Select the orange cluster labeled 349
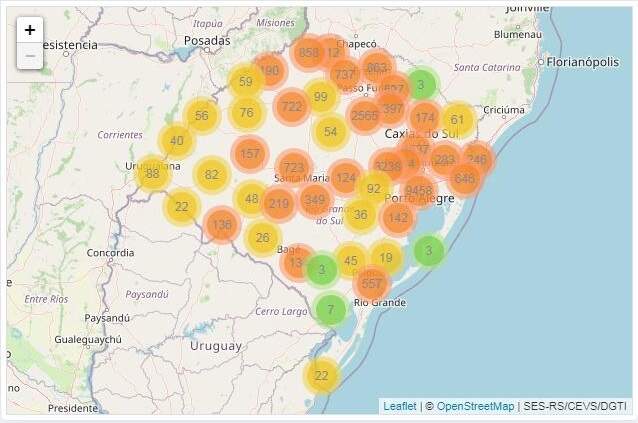Viewport: 638px width, 423px height. pos(315,201)
